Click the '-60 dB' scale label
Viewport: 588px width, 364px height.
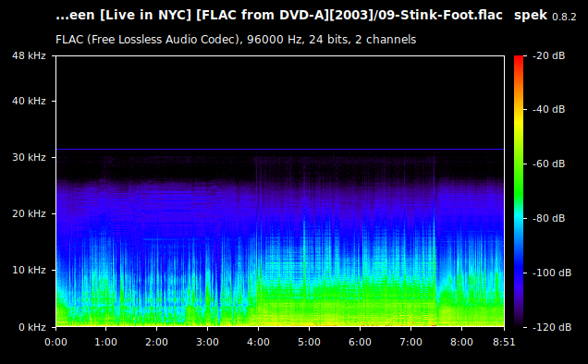pyautogui.click(x=548, y=164)
